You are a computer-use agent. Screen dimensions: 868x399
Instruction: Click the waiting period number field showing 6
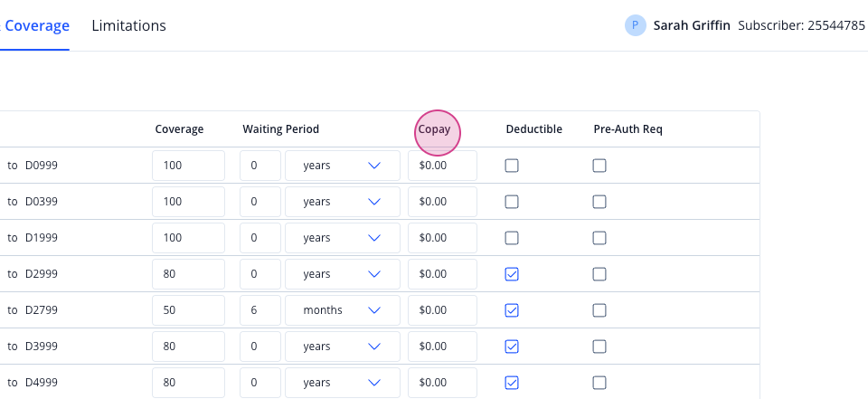click(260, 309)
